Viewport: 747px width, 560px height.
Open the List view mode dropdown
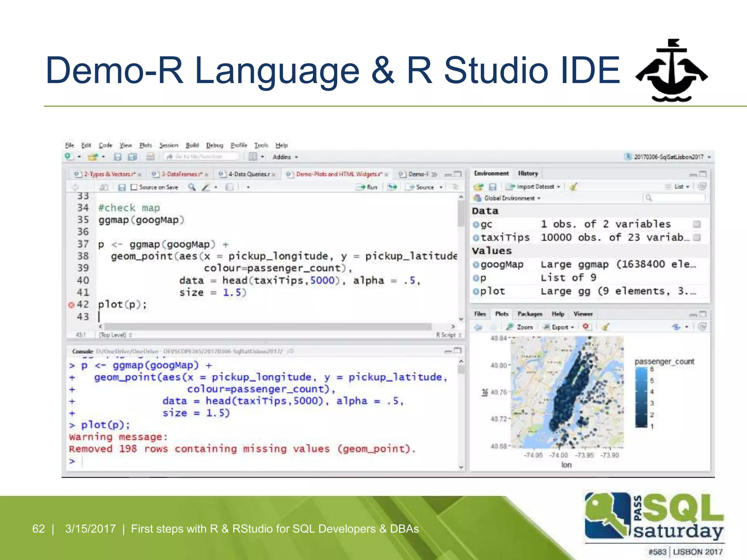(x=678, y=187)
